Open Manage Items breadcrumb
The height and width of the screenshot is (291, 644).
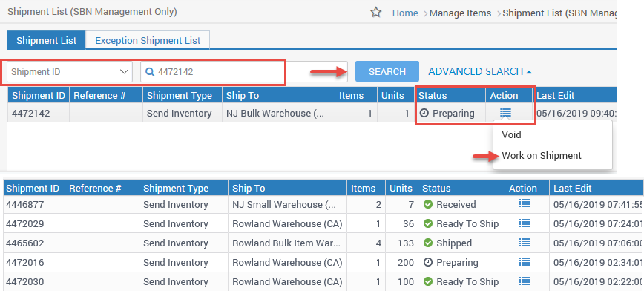pos(460,13)
